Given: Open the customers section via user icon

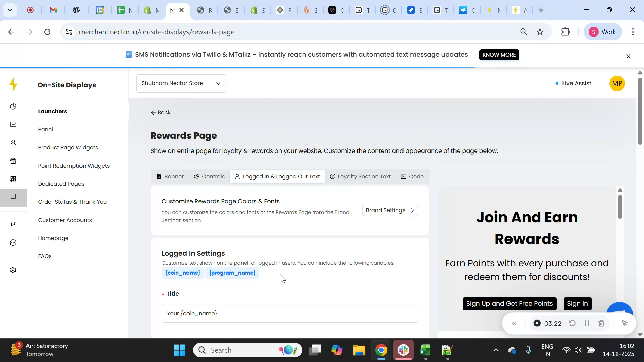Looking at the screenshot, I should coord(13,142).
